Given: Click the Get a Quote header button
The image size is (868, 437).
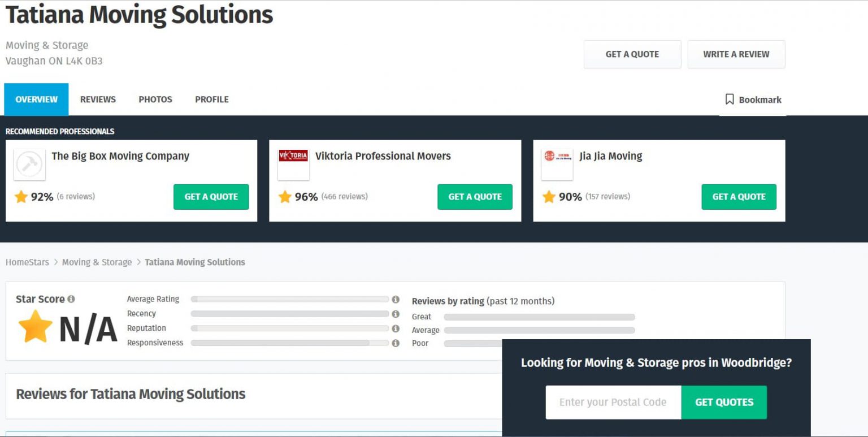Looking at the screenshot, I should tap(632, 54).
